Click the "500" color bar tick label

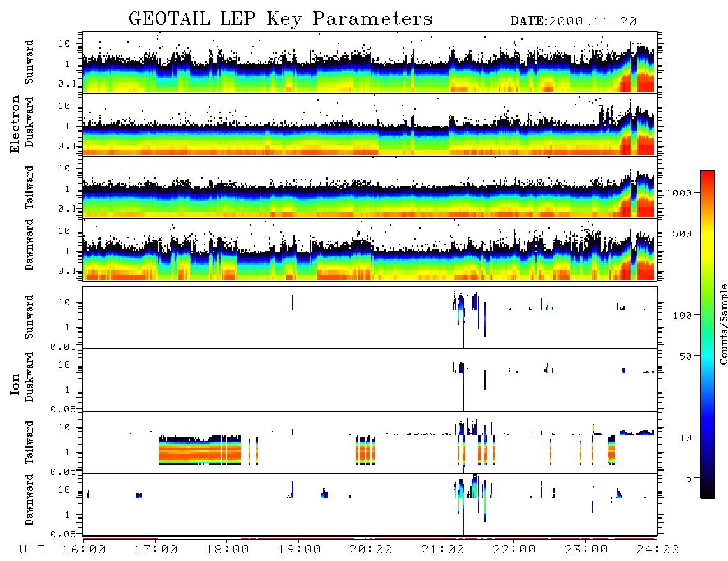coord(683,233)
